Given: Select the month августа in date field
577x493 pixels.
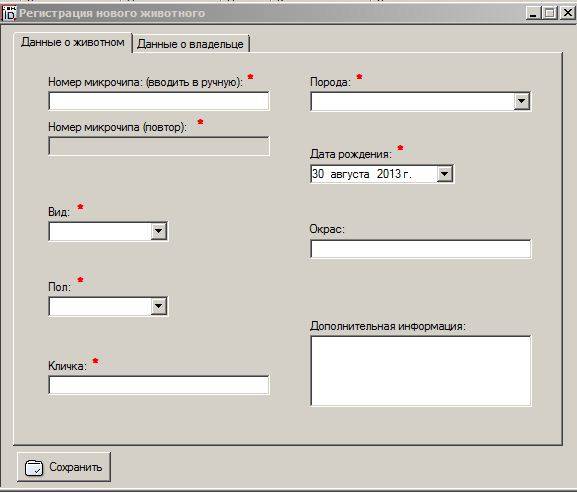Looking at the screenshot, I should click(x=350, y=174).
